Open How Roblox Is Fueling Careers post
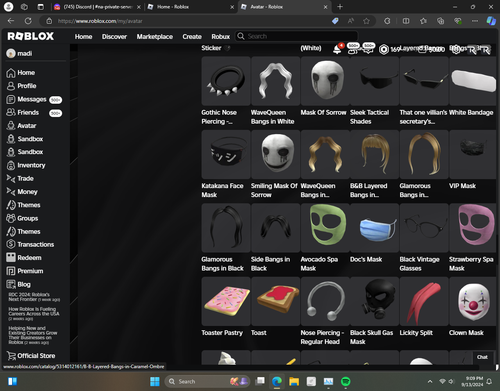 [34, 314]
